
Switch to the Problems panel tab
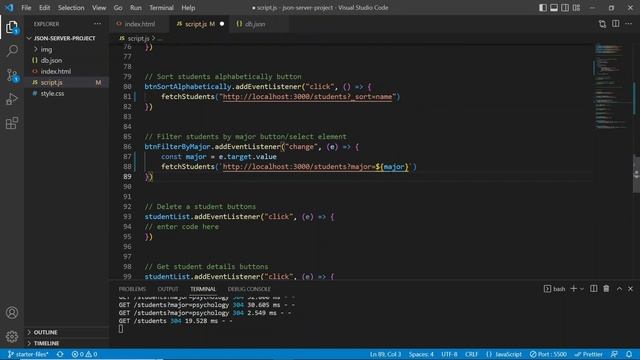point(132,289)
